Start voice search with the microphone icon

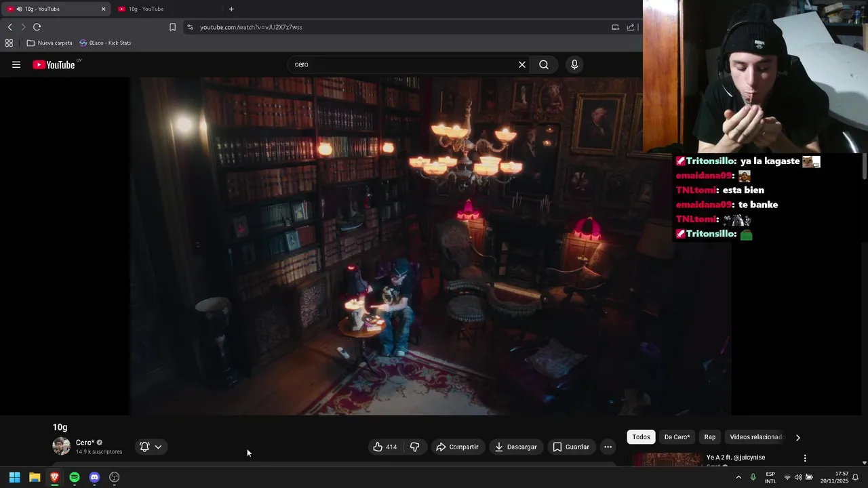tap(574, 64)
